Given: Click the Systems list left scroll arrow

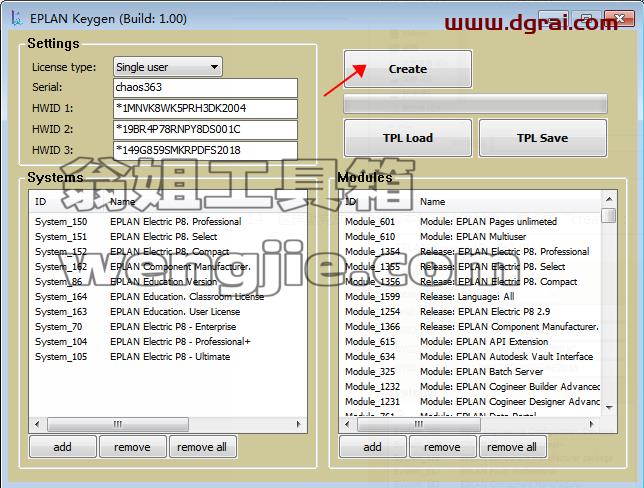Looking at the screenshot, I should point(37,424).
